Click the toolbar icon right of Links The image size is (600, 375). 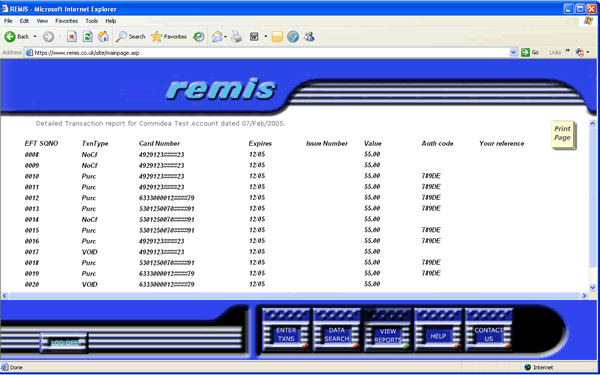point(580,52)
